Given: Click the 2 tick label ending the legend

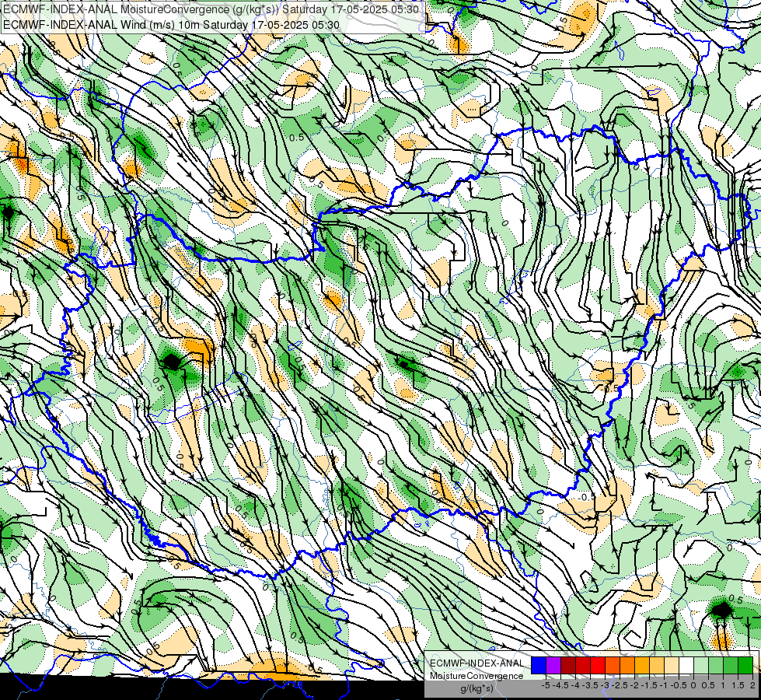Looking at the screenshot, I should [x=752, y=685].
